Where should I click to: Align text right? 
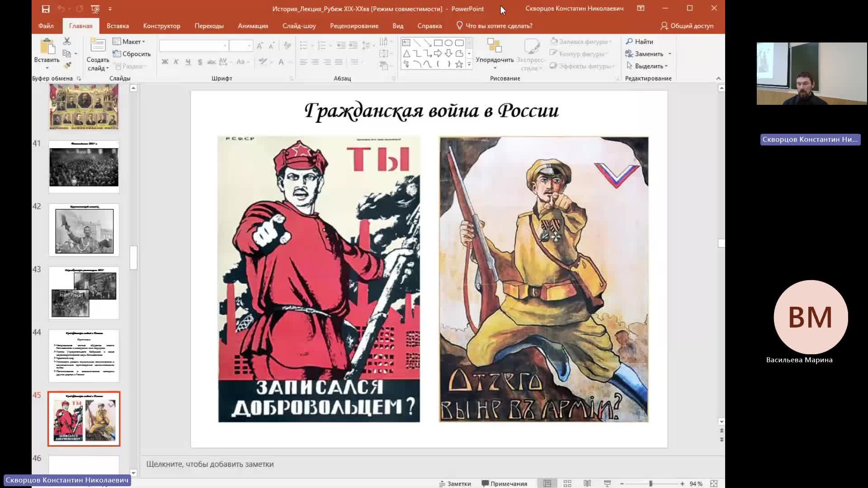[x=327, y=62]
